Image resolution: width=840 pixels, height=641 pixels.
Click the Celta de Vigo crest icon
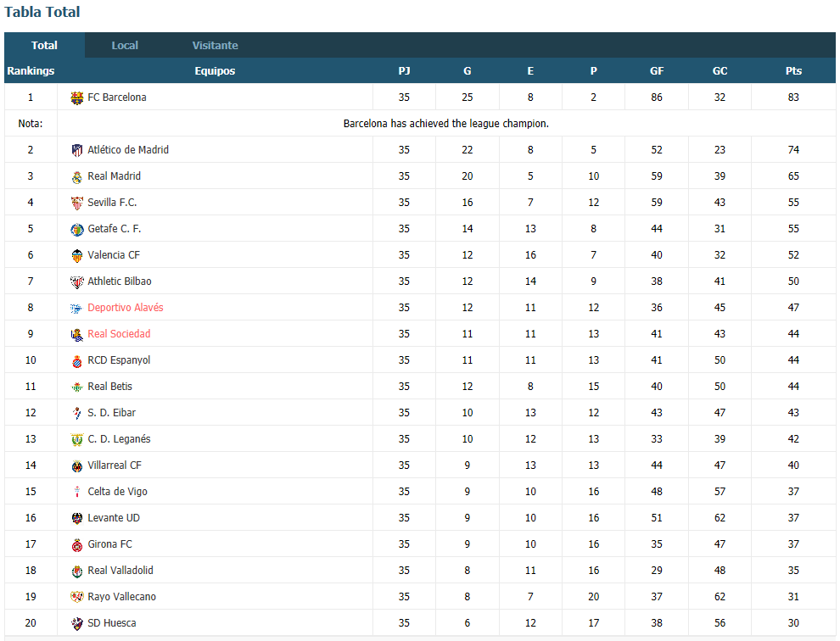coord(77,492)
